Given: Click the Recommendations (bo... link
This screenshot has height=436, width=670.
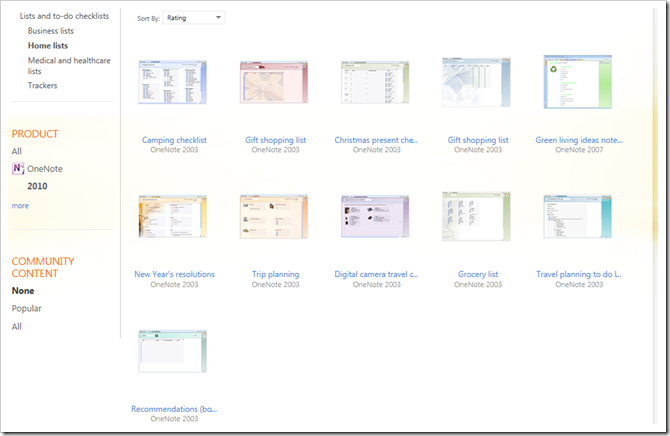Looking at the screenshot, I should tap(174, 409).
